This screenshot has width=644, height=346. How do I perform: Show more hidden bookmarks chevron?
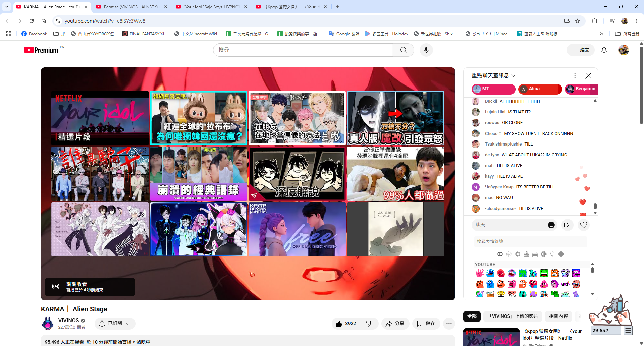[602, 34]
